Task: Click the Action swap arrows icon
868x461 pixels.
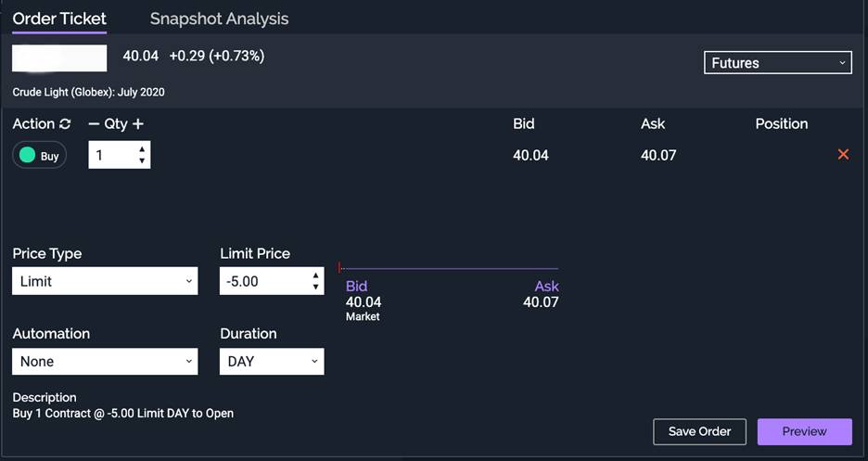Action: point(65,124)
